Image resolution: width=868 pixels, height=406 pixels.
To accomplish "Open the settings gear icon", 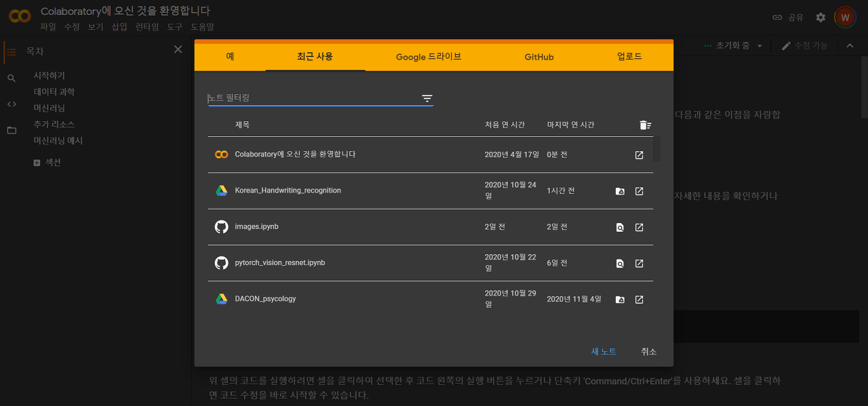I will tap(821, 18).
